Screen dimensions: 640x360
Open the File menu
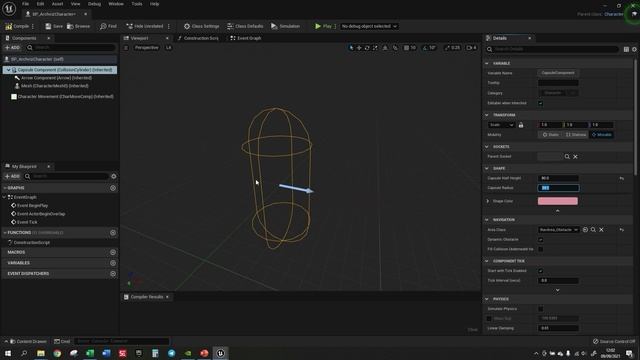25,4
